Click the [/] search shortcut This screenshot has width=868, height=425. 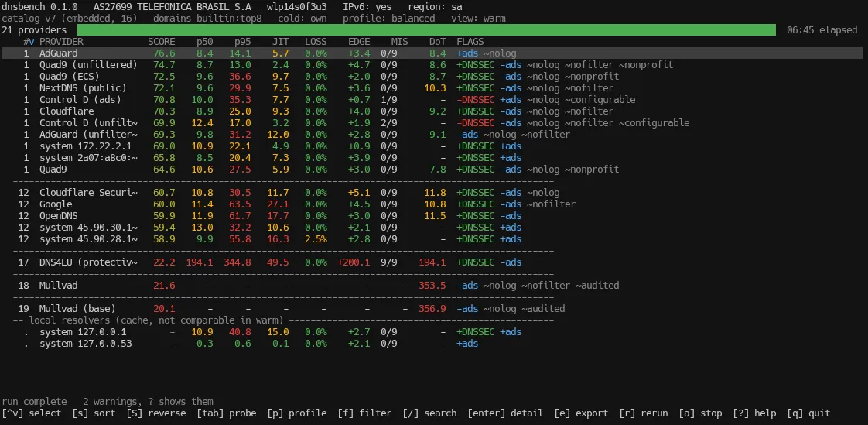429,413
